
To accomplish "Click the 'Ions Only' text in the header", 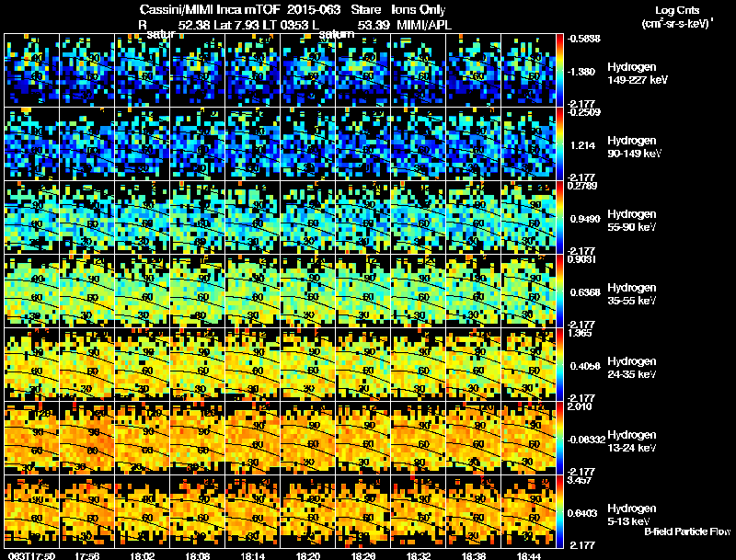I will point(419,10).
